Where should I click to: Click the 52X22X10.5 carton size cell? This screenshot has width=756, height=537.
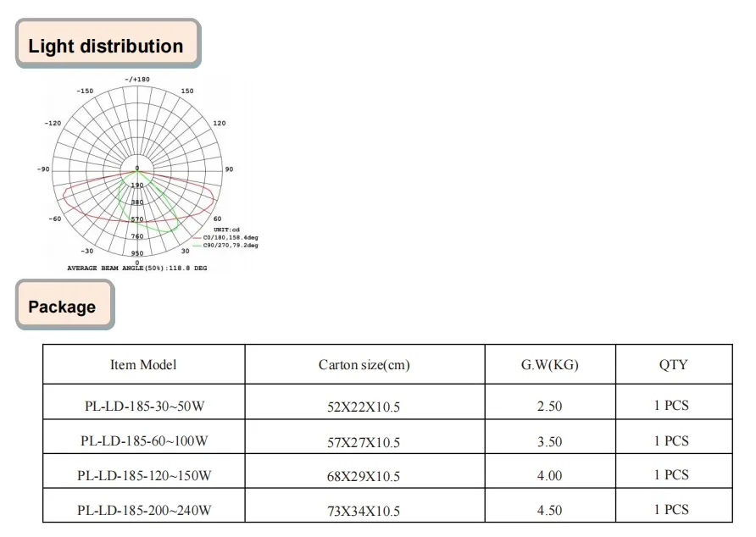point(364,407)
